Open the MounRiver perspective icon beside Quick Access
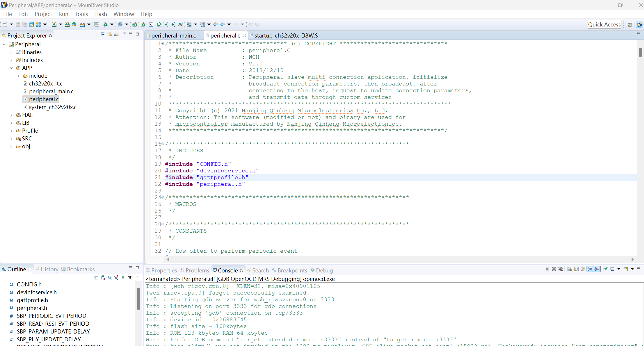Image resolution: width=644 pixels, height=346 pixels. coord(639,25)
